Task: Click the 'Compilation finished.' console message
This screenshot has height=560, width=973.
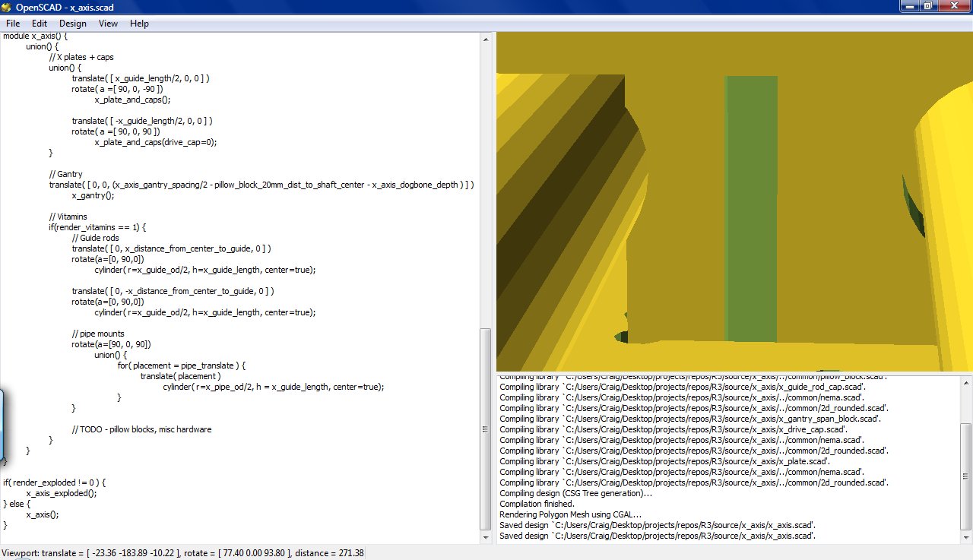Action: (x=537, y=504)
